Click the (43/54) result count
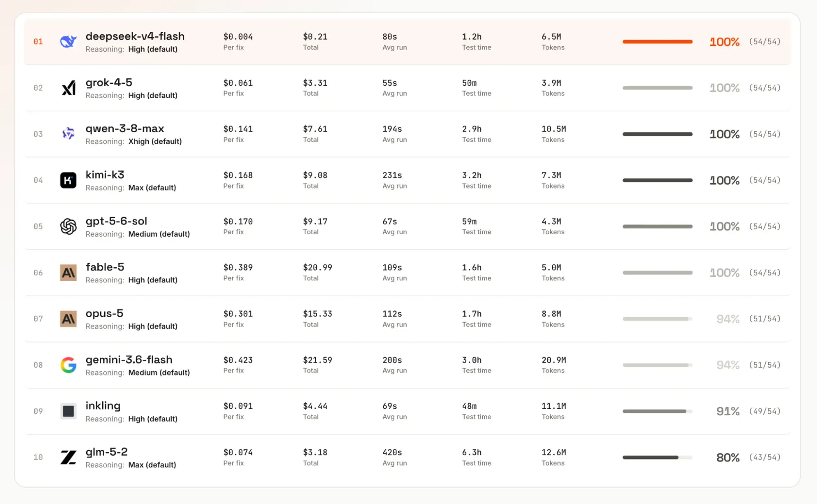This screenshot has height=504, width=817. 765,457
